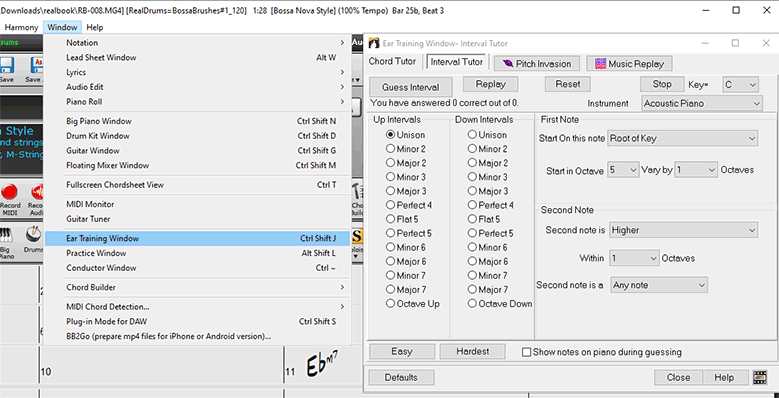
Task: Open the Harmony menu
Action: click(x=21, y=27)
